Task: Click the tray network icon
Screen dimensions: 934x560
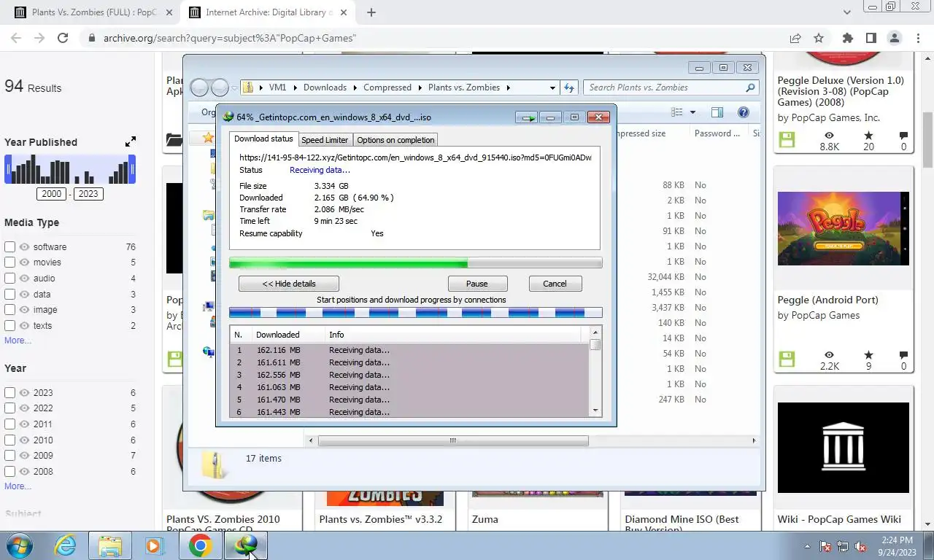Action: coord(843,546)
